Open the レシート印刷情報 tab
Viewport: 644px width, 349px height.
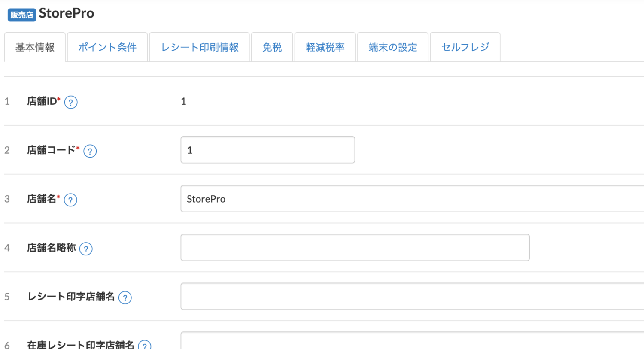[200, 47]
